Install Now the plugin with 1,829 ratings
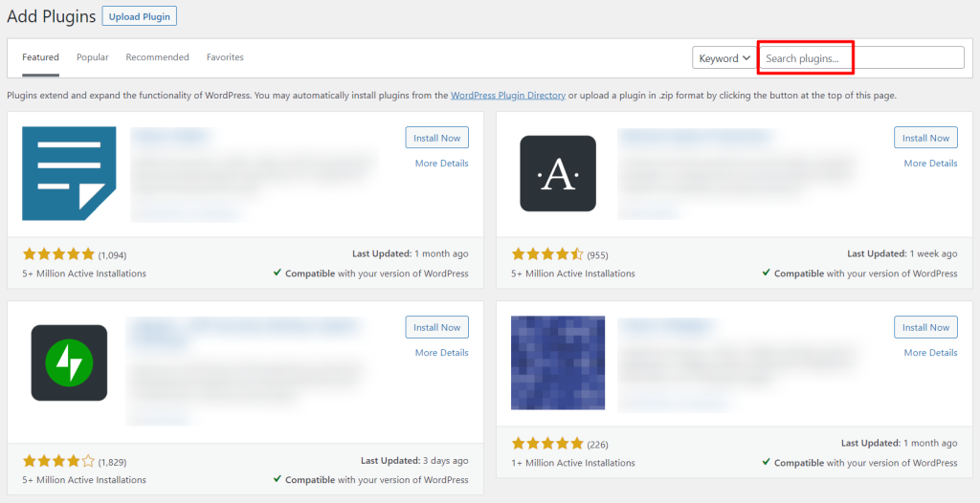Image resolution: width=980 pixels, height=503 pixels. click(x=436, y=327)
